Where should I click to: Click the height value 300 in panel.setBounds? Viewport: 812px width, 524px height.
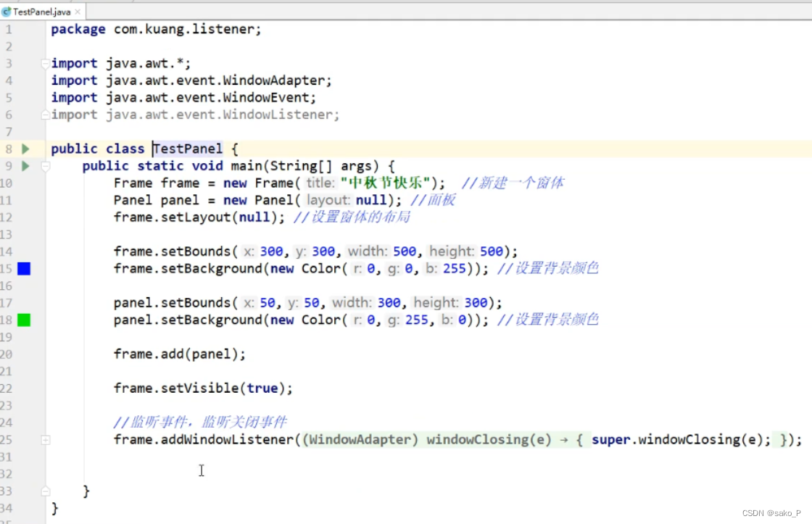[476, 303]
